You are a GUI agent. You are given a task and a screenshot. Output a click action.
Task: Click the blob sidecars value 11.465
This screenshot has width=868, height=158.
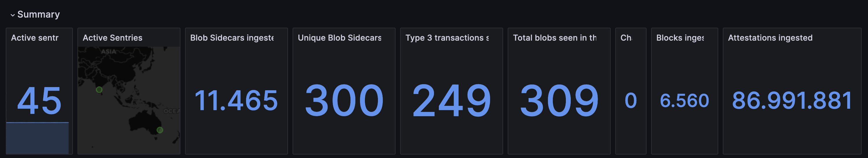[236, 101]
